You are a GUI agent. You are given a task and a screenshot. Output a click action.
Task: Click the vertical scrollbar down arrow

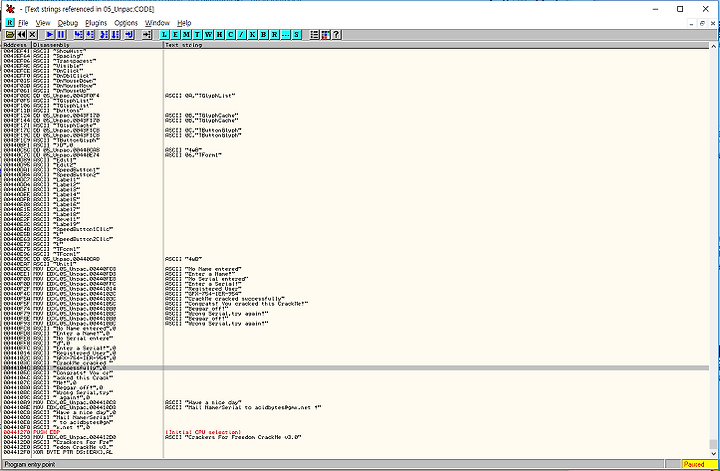(x=713, y=454)
